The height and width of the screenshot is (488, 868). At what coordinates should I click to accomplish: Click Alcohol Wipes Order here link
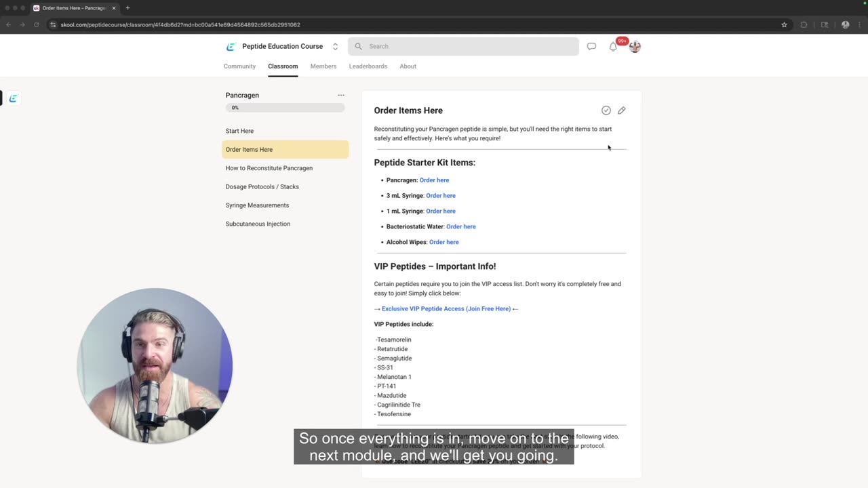coord(444,242)
